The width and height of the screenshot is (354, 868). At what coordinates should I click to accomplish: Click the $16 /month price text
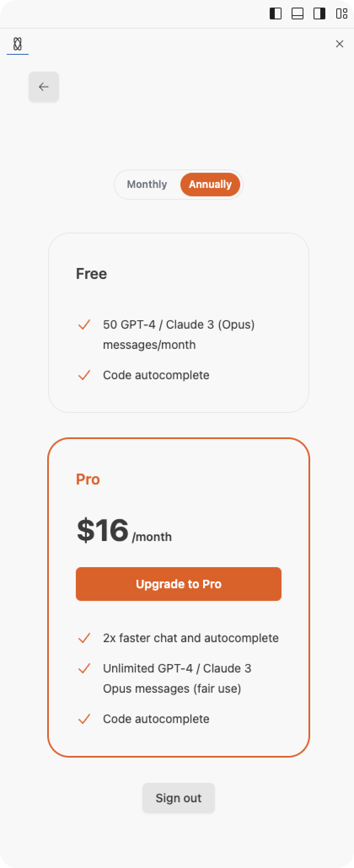(x=124, y=531)
